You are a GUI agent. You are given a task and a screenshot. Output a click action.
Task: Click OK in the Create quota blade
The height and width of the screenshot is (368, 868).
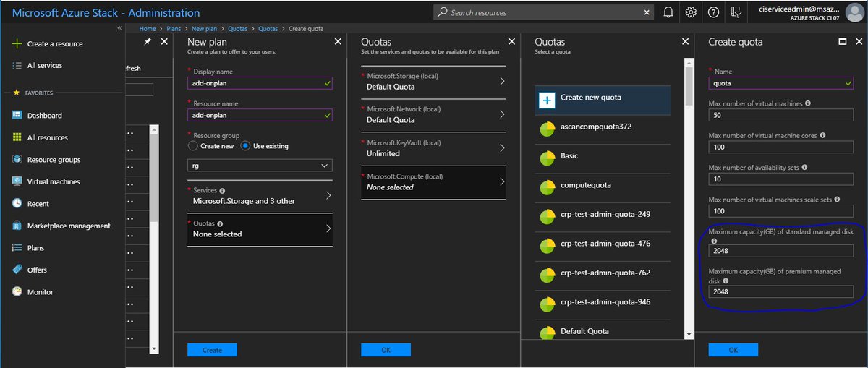pyautogui.click(x=733, y=350)
